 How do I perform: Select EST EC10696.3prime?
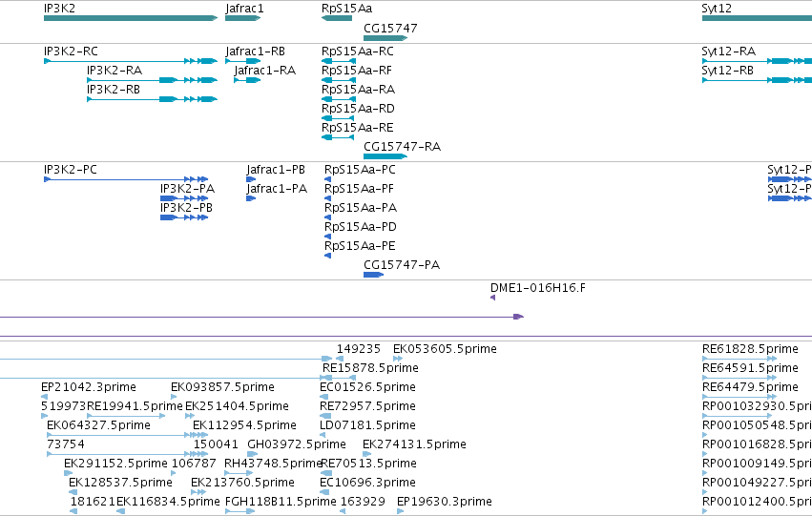click(x=324, y=492)
